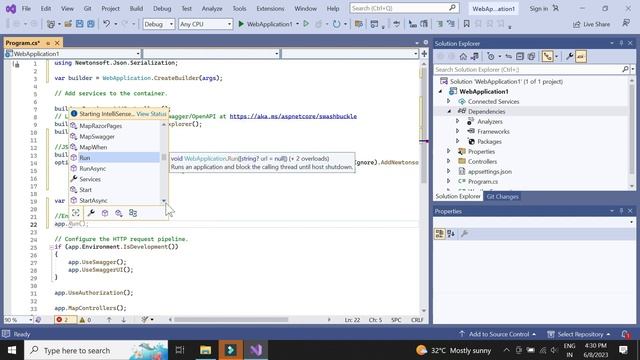Select MapSwagger completion item
Image resolution: width=640 pixels, height=360 pixels.
[x=114, y=136]
